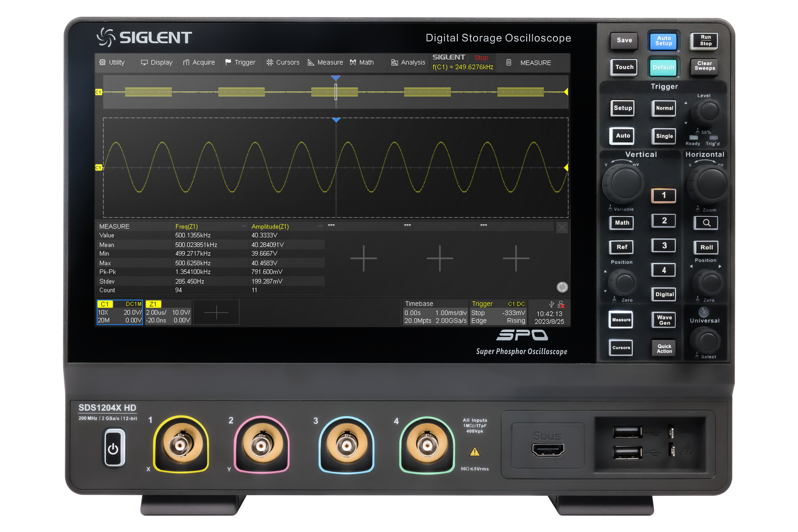Open the C1 channel descriptor box
Viewport: 798px width, 532px height.
[120, 312]
